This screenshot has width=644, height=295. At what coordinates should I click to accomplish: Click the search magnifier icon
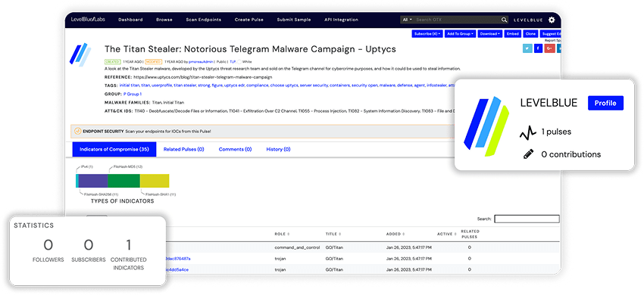(504, 20)
